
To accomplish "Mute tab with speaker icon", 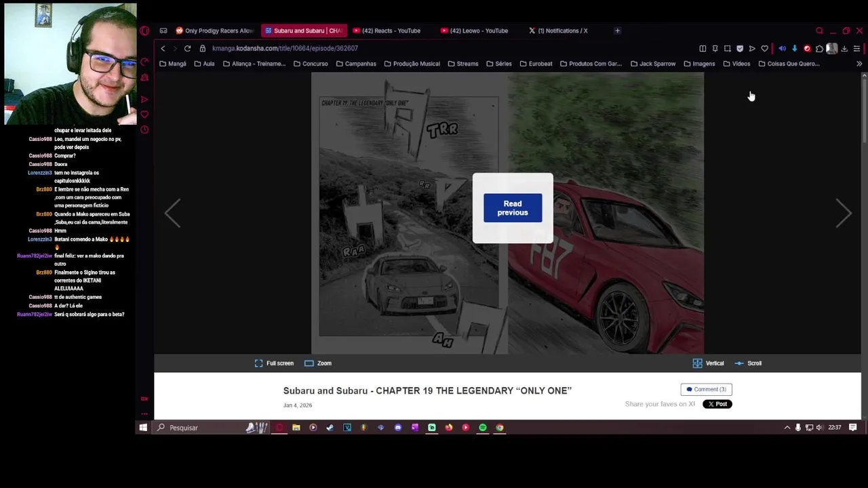I will pos(782,48).
